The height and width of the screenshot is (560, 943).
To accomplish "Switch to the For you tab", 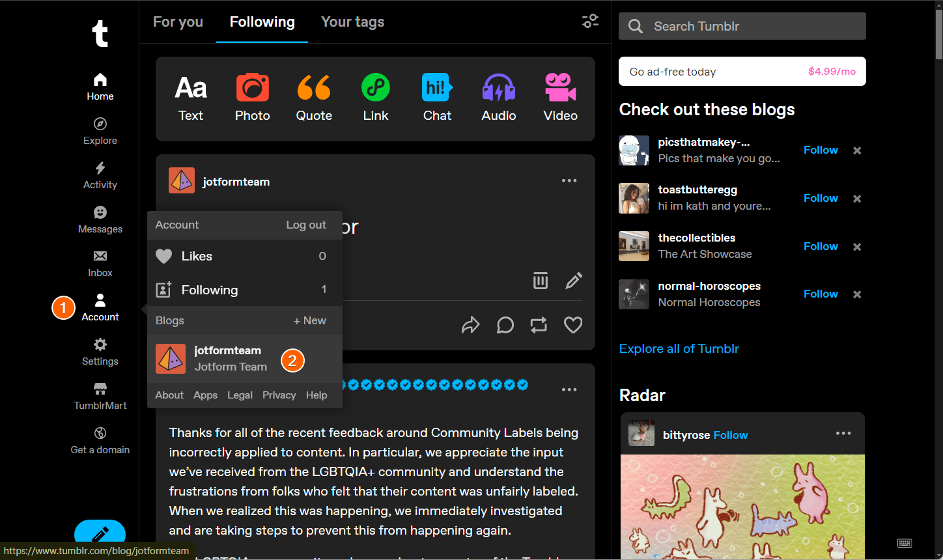I will click(x=178, y=21).
